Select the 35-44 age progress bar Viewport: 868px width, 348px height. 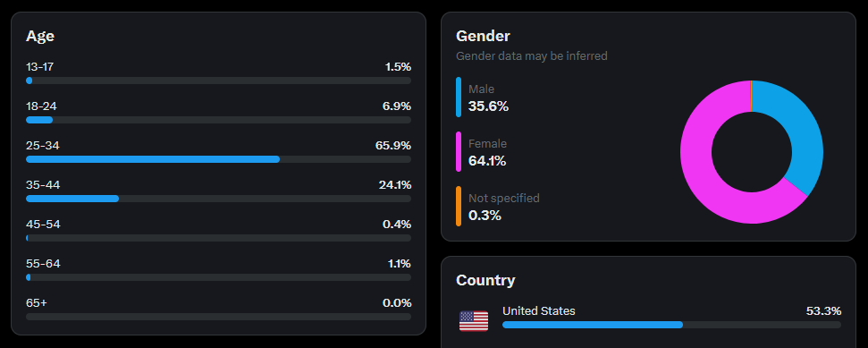(x=218, y=199)
